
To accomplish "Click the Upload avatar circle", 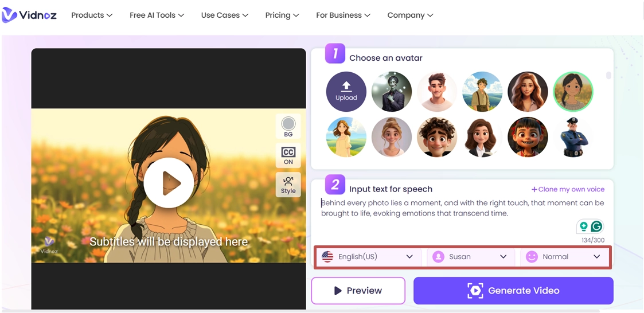I will pos(346,91).
